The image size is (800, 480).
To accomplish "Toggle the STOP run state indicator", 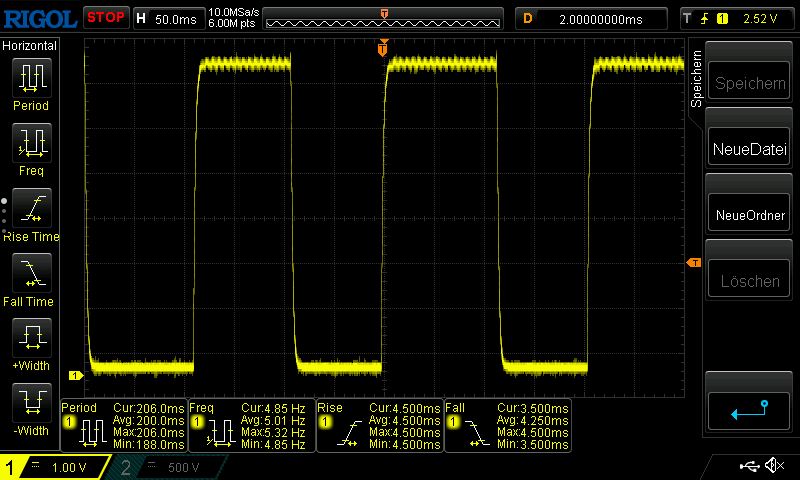I will point(105,17).
